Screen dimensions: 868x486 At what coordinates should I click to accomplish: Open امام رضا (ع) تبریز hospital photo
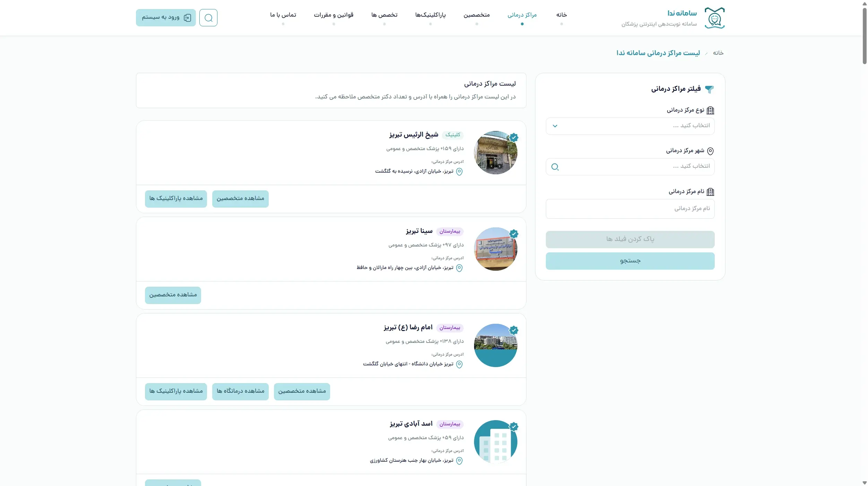[496, 346]
